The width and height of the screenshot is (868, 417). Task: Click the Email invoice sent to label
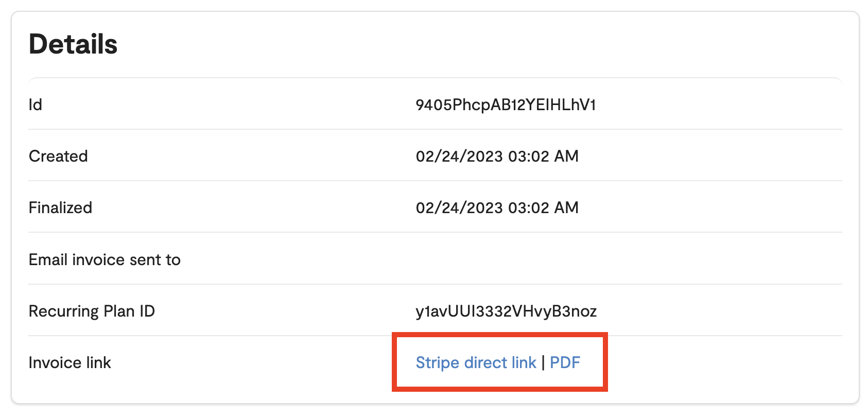105,259
